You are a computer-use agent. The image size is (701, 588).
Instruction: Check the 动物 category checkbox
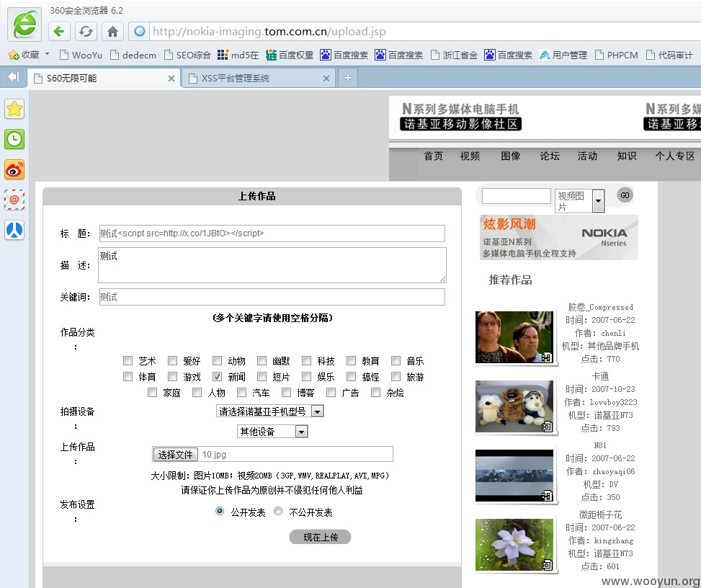tap(218, 360)
